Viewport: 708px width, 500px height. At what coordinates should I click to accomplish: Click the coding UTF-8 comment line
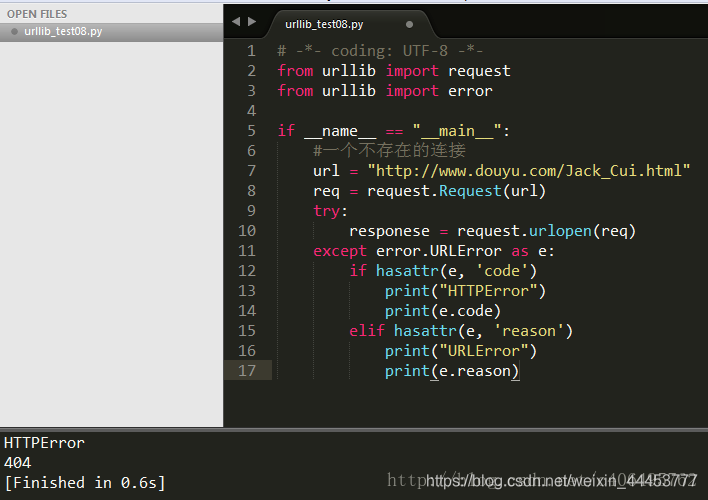[x=380, y=51]
